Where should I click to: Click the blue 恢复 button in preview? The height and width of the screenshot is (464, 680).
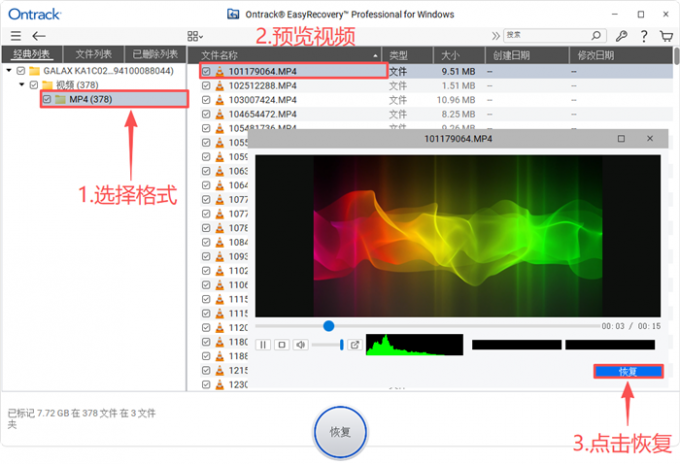(x=628, y=372)
